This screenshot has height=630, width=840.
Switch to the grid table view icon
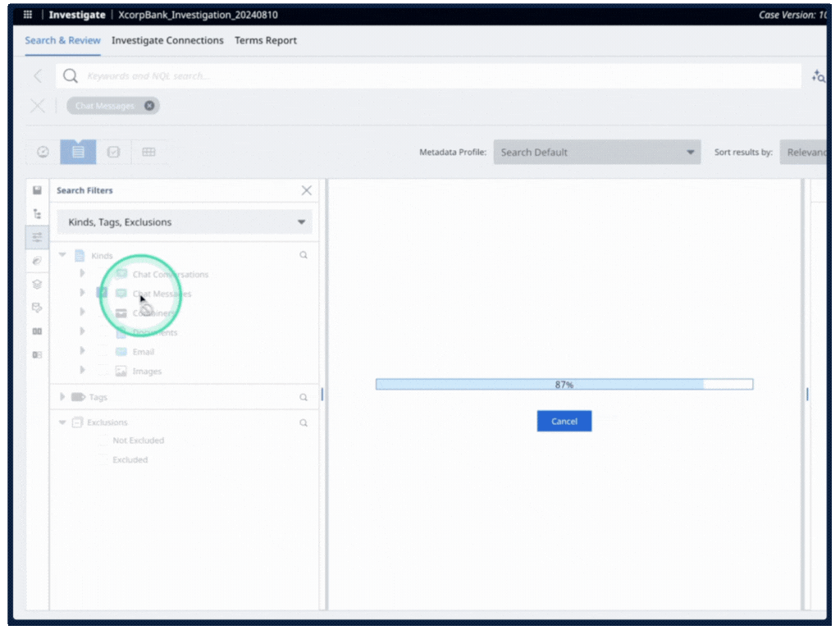click(149, 152)
